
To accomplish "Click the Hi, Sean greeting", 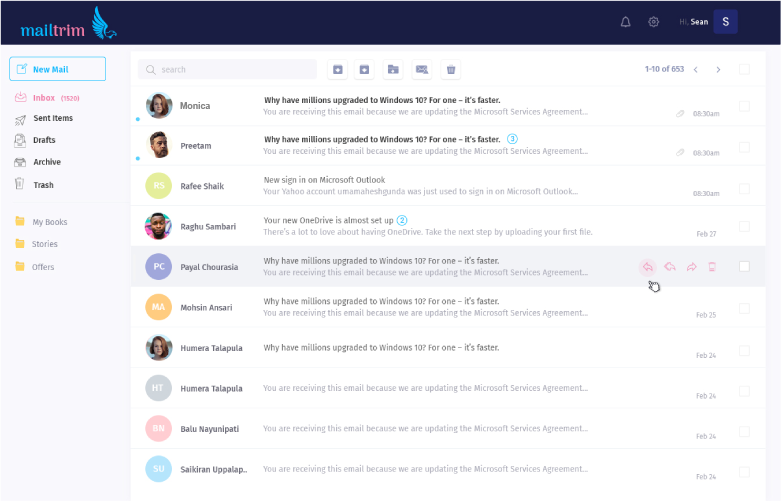I will click(x=693, y=22).
